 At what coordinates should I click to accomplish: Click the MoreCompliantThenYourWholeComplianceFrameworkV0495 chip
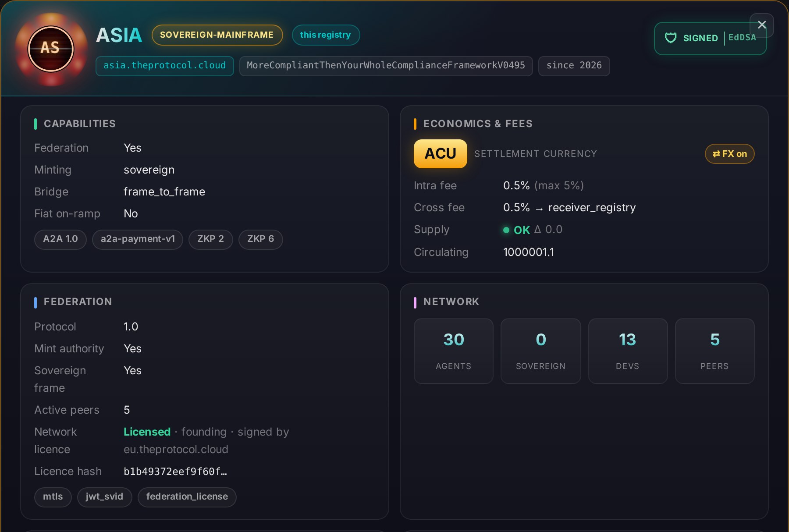point(386,66)
